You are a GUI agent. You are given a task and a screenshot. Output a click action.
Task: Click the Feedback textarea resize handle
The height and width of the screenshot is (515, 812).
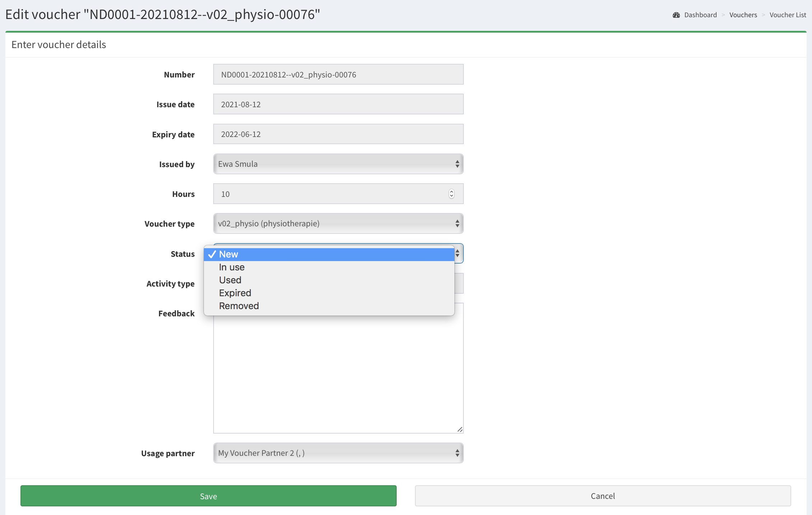[460, 429]
